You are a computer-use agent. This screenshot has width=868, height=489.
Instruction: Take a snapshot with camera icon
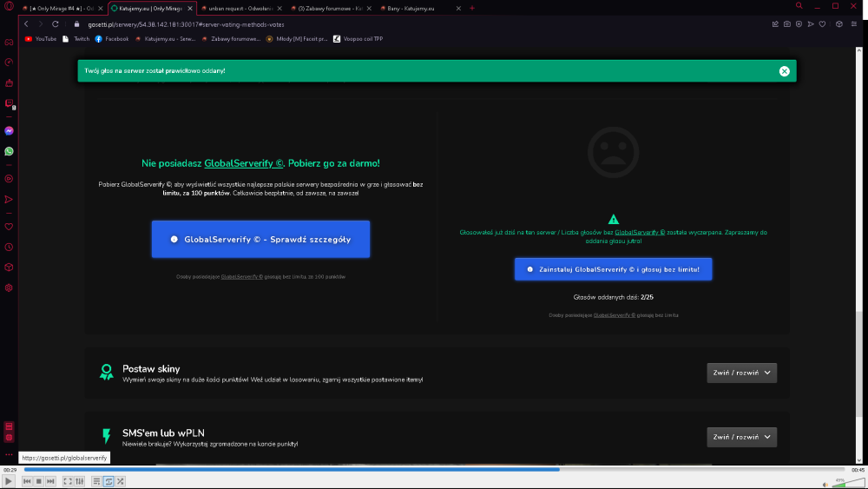[787, 23]
